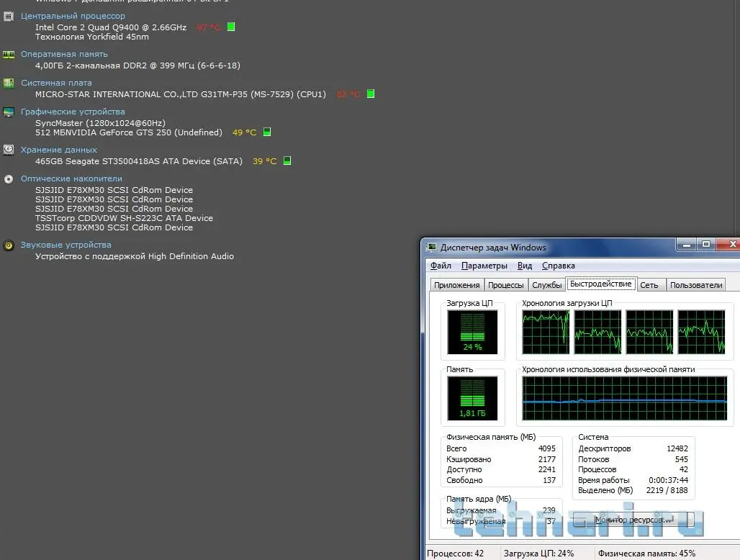The height and width of the screenshot is (560, 740).
Task: Click the Свободно 137 value
Action: (549, 480)
